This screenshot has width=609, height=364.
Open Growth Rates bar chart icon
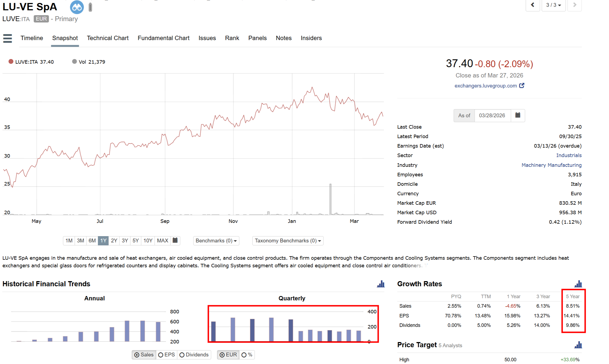coord(578,284)
